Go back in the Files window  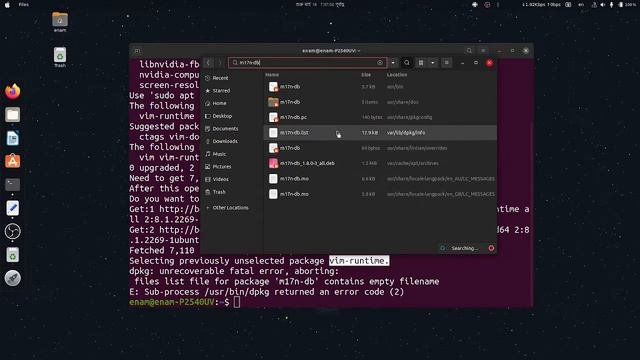click(x=208, y=62)
